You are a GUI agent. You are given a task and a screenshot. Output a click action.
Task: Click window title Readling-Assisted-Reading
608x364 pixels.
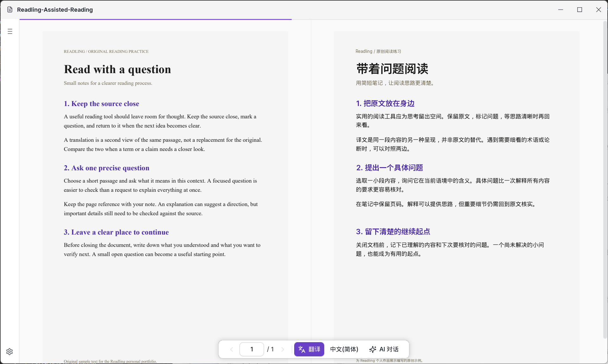coord(55,9)
